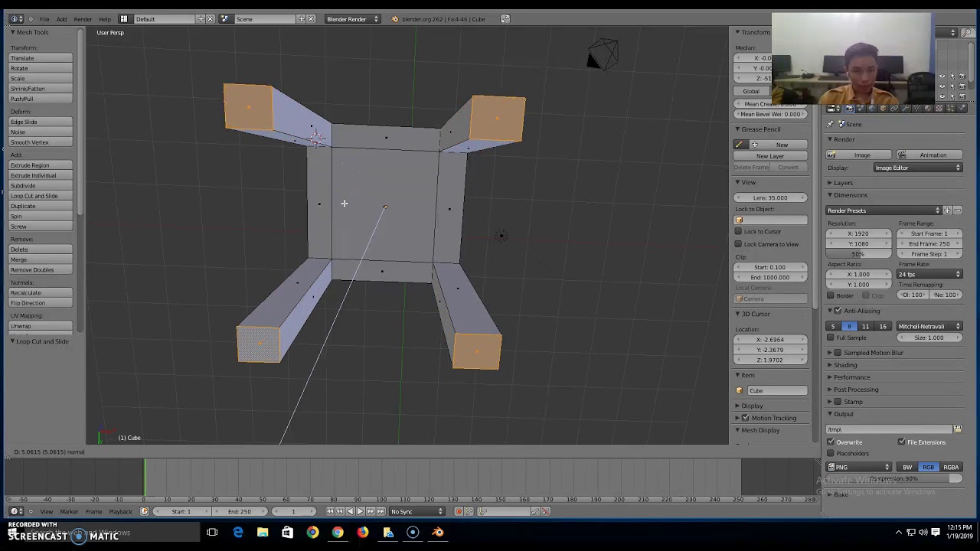Click the Extrude Region button
The height and width of the screenshot is (551, 980).
click(41, 165)
